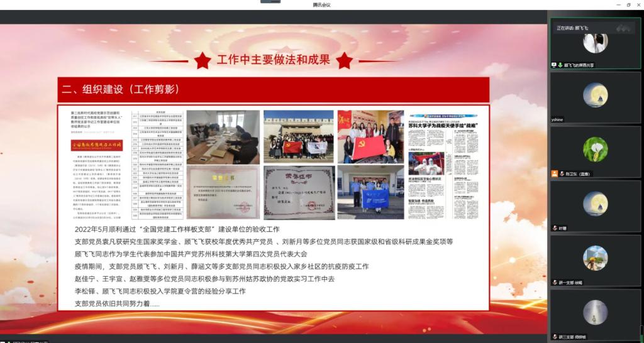Click the indoor group photo holding party flag
This screenshot has width=644, height=343.
(370, 136)
